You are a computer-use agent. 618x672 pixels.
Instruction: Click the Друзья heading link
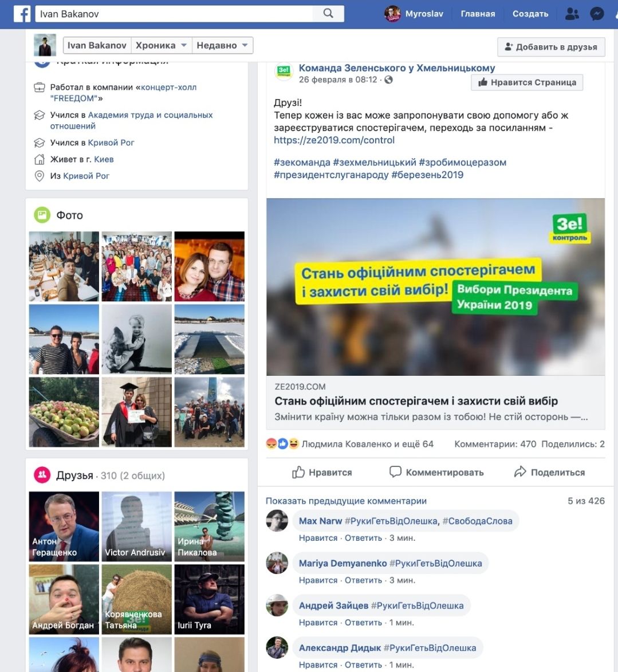tap(74, 475)
